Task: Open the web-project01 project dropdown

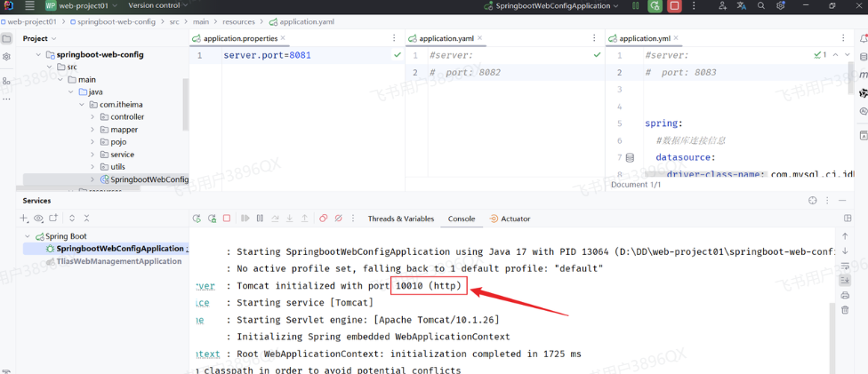Action: pos(82,5)
